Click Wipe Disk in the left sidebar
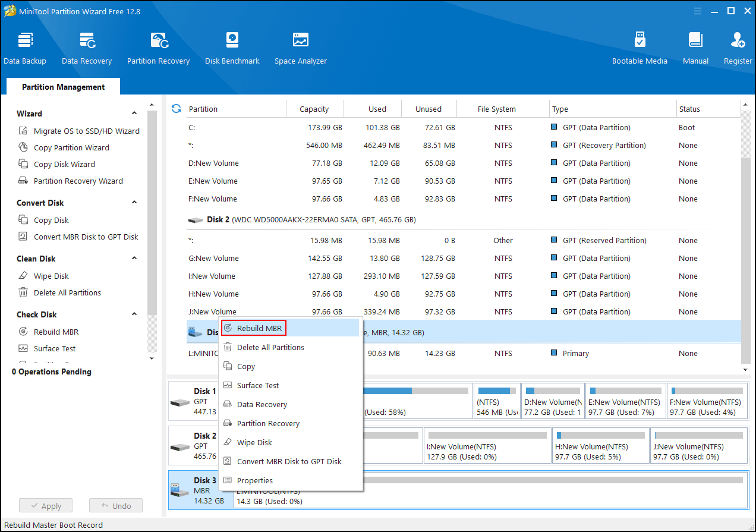Screen dimensions: 756x532 51,276
